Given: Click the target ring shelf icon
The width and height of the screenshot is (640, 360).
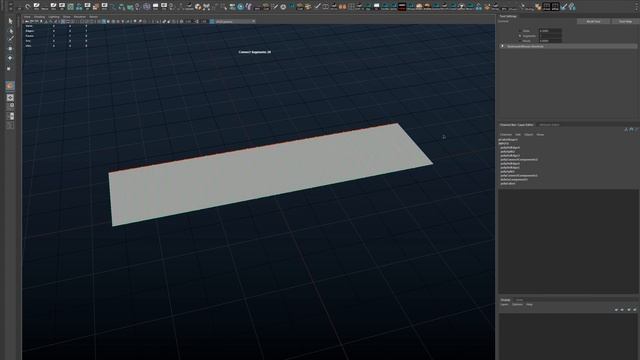Looking at the screenshot, I should tap(282, 7).
